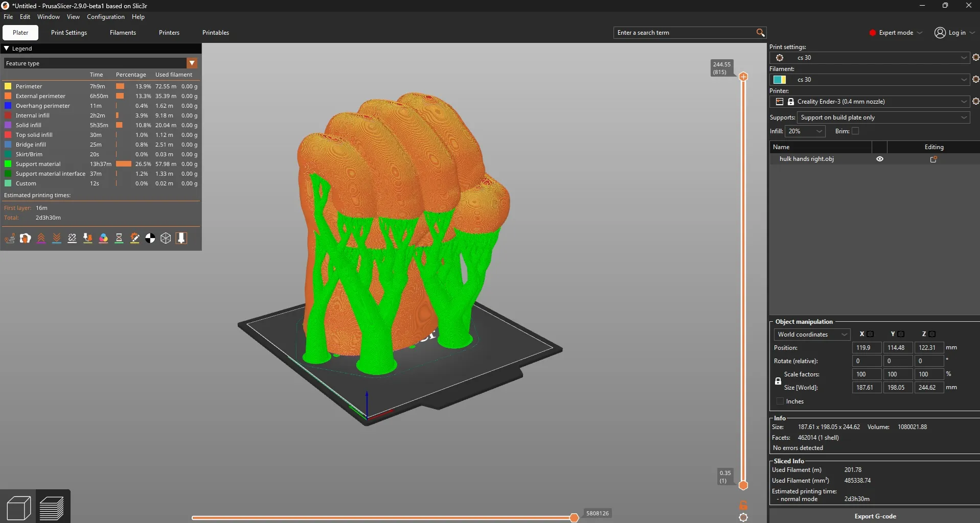This screenshot has height=523, width=980.
Task: Enable the Brim checkbox
Action: pos(855,131)
